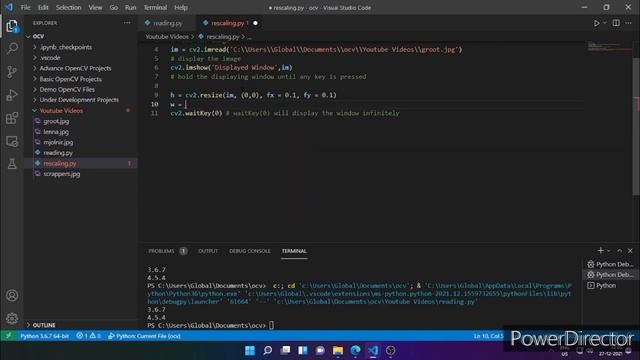Open errors and warnings in status bar
The height and width of the screenshot is (360, 640).
(x=88, y=336)
